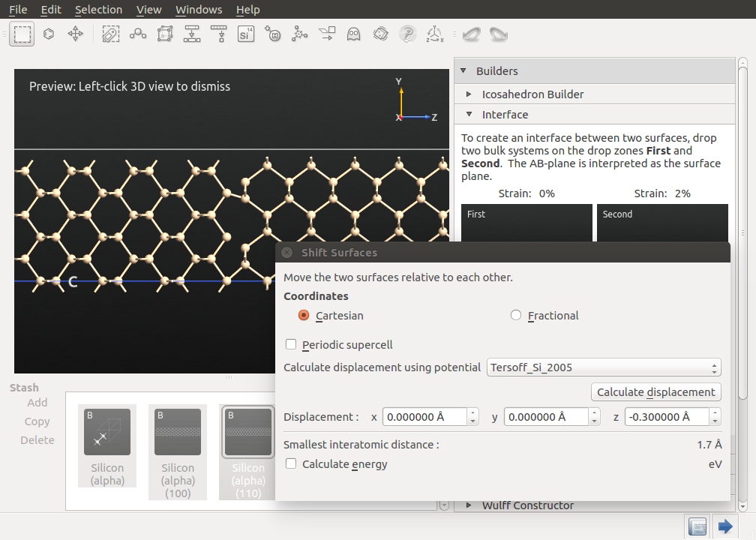Click the dashed bar with arrow icon

pos(219,34)
